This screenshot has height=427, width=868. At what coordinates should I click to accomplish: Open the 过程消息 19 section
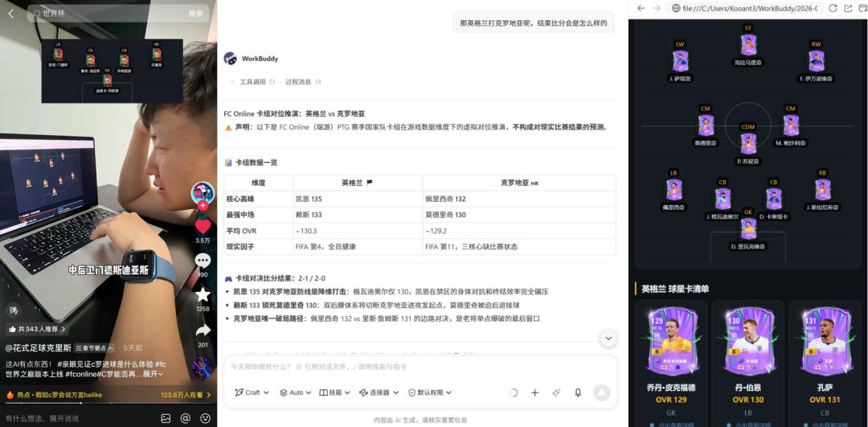coord(303,82)
